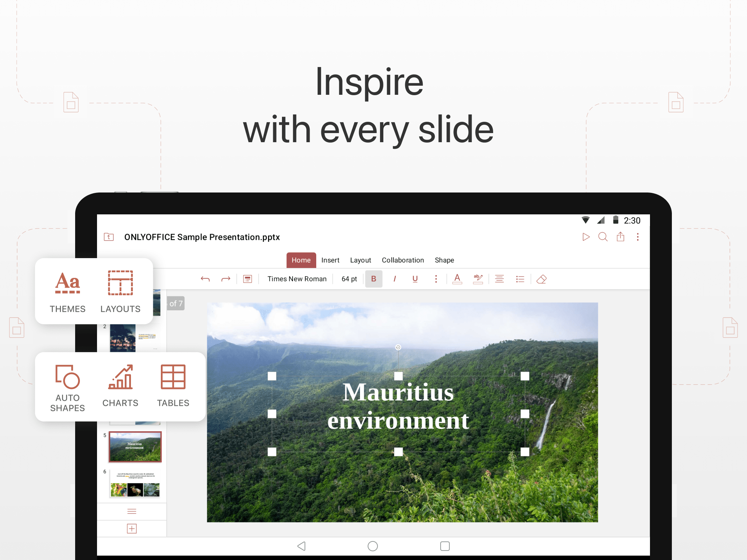Click the highlight color icon
Screen dimensions: 747x560
pos(478,279)
